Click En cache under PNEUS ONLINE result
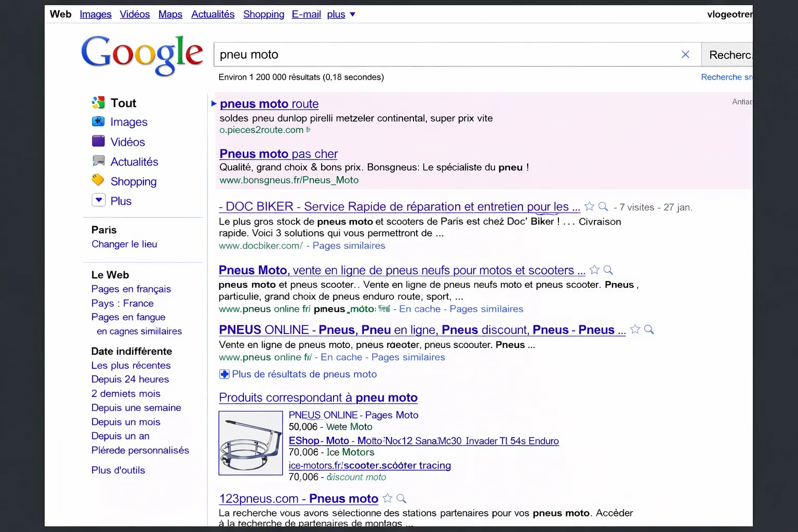798x532 pixels. click(341, 357)
